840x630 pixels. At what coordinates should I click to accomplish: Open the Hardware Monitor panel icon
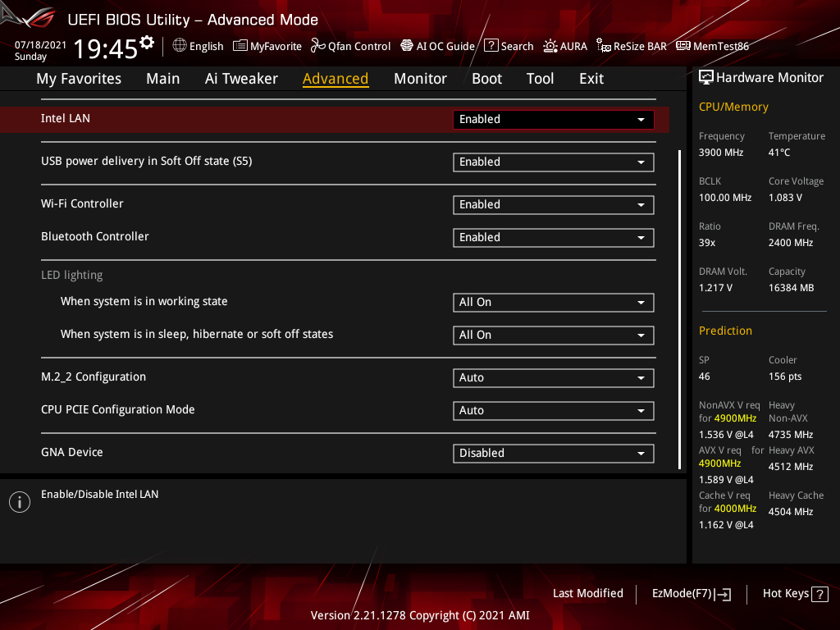click(707, 76)
